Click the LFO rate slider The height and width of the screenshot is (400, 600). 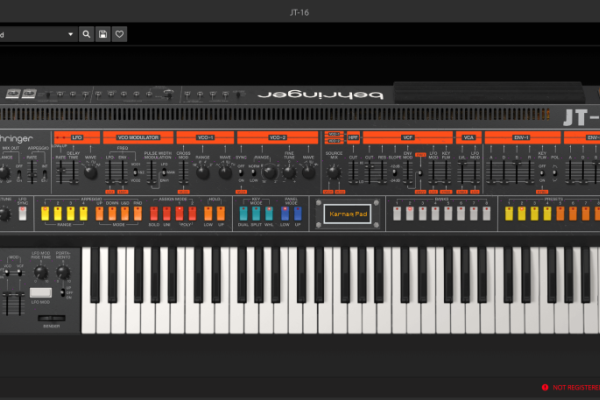pyautogui.click(x=60, y=172)
